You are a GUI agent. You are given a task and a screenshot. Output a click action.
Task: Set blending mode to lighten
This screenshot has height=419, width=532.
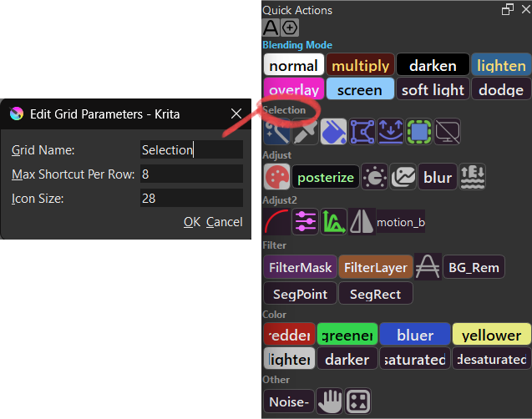pos(501,64)
